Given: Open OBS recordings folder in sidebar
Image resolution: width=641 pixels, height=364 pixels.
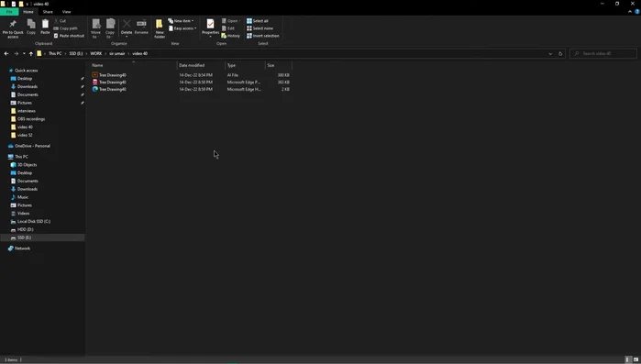Looking at the screenshot, I should [x=31, y=119].
